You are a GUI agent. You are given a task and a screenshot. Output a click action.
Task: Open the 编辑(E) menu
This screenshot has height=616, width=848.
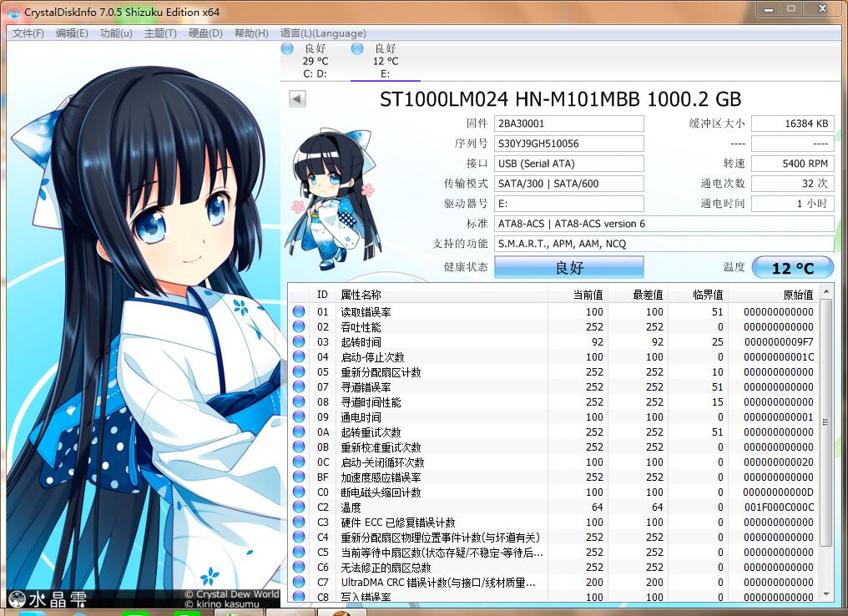(x=72, y=33)
